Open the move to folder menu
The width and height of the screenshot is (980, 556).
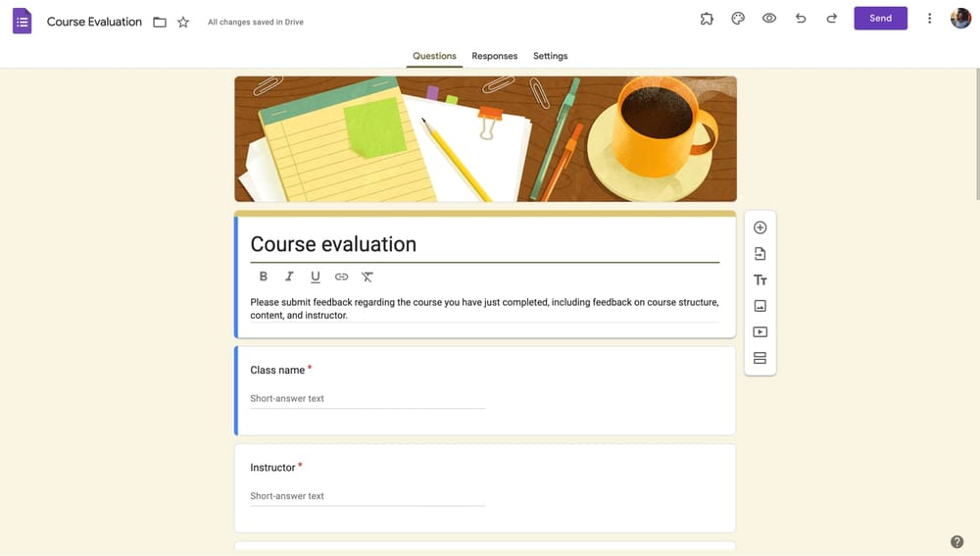(160, 22)
